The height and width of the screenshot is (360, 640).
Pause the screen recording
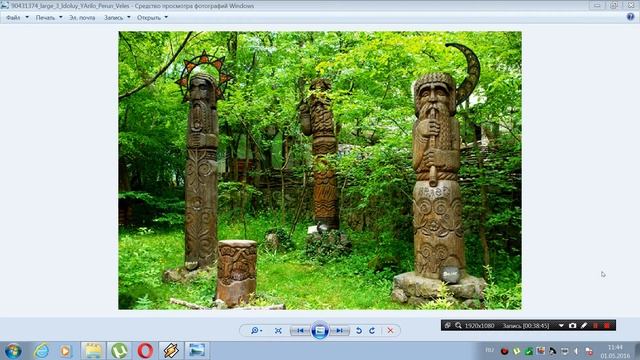coord(596,325)
